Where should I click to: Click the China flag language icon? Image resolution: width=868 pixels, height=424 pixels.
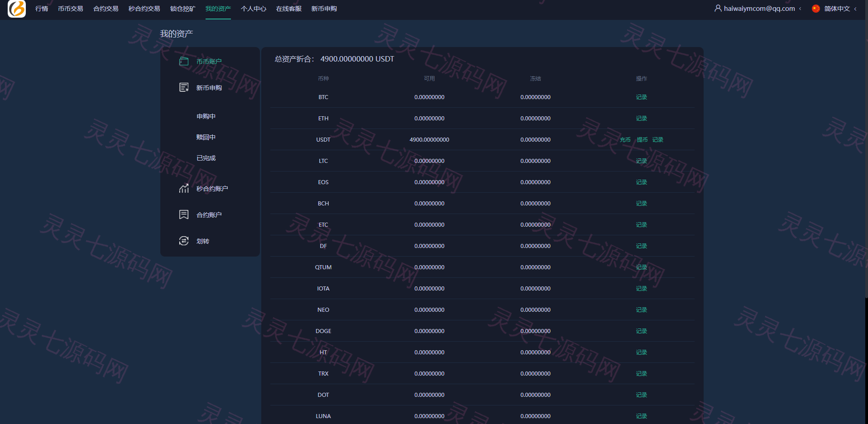pyautogui.click(x=816, y=9)
